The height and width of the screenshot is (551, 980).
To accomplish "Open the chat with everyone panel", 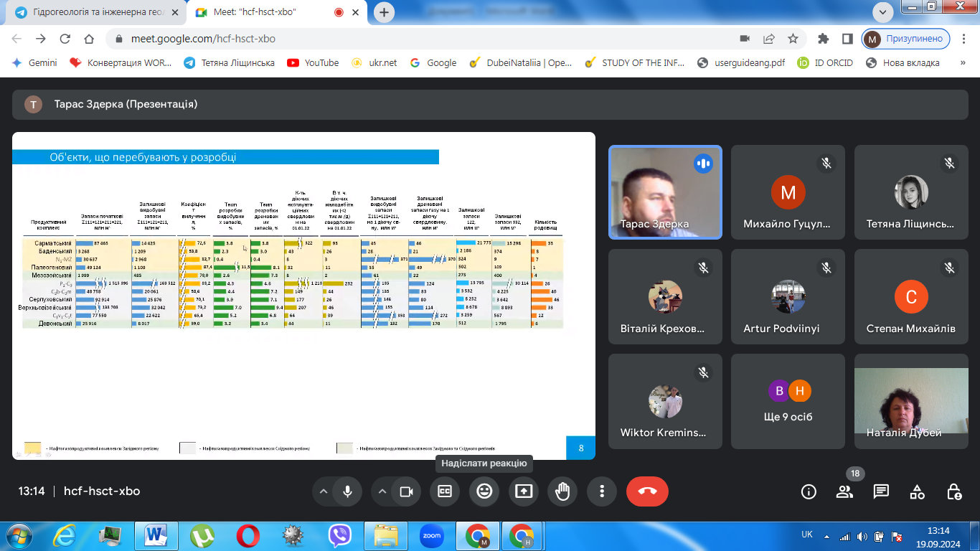I will coord(881,491).
